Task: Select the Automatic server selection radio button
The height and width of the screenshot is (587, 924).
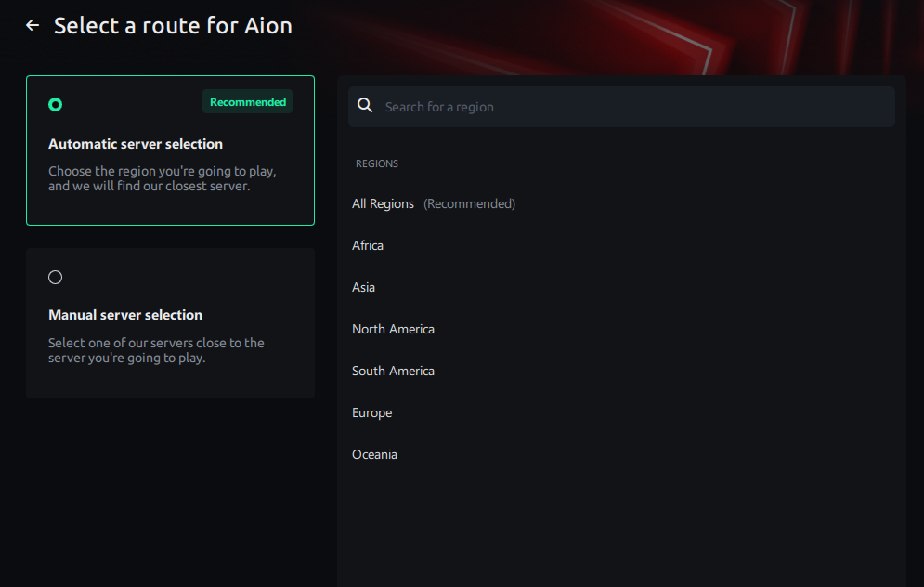Action: pyautogui.click(x=56, y=104)
